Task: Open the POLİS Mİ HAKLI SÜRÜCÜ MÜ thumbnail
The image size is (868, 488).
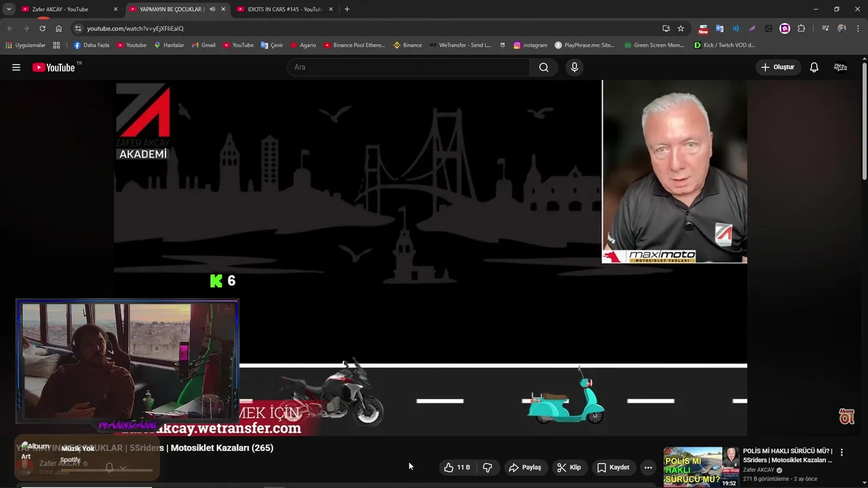Action: coord(701,467)
